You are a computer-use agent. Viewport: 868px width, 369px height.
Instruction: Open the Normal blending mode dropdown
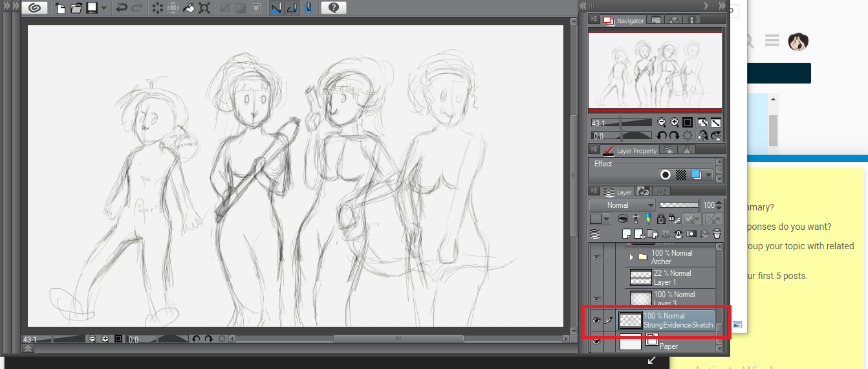621,205
